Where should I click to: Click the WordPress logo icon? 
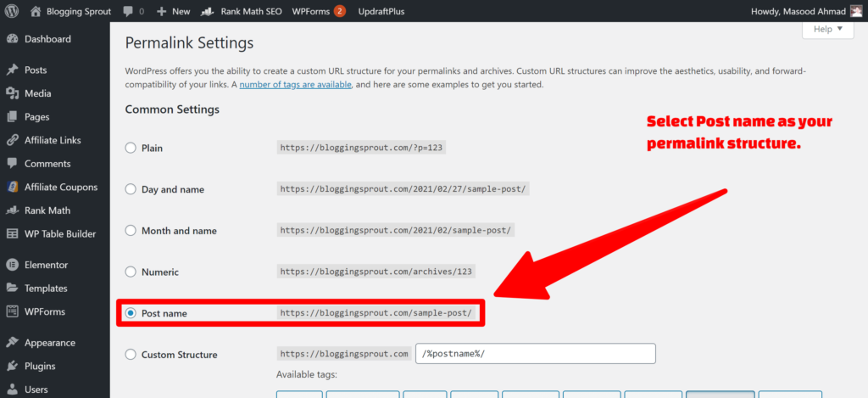[12, 11]
